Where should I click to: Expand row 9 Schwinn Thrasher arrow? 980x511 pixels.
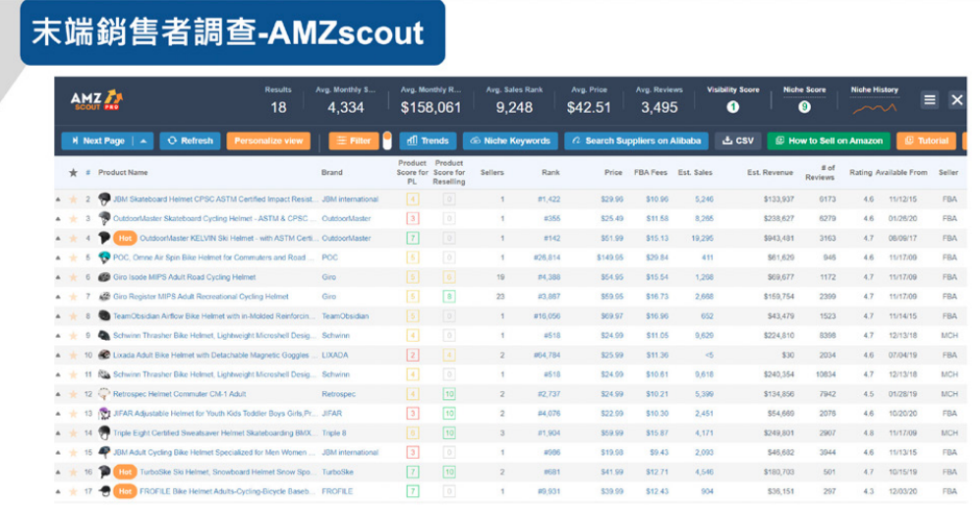click(x=58, y=335)
